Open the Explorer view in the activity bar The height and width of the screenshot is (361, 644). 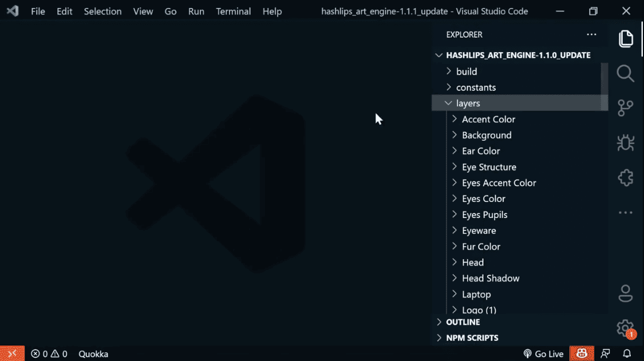(626, 39)
